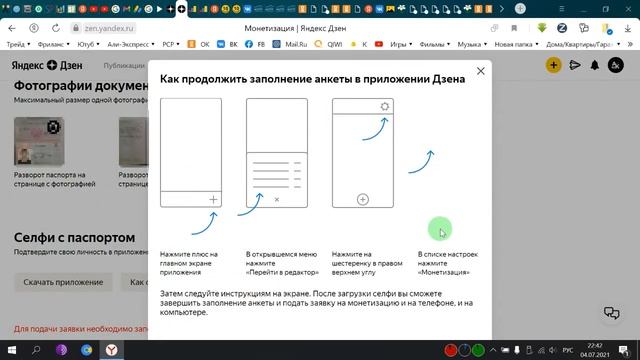
Task: Open the purple Alice assistant taskbar icon
Action: [x=62, y=350]
